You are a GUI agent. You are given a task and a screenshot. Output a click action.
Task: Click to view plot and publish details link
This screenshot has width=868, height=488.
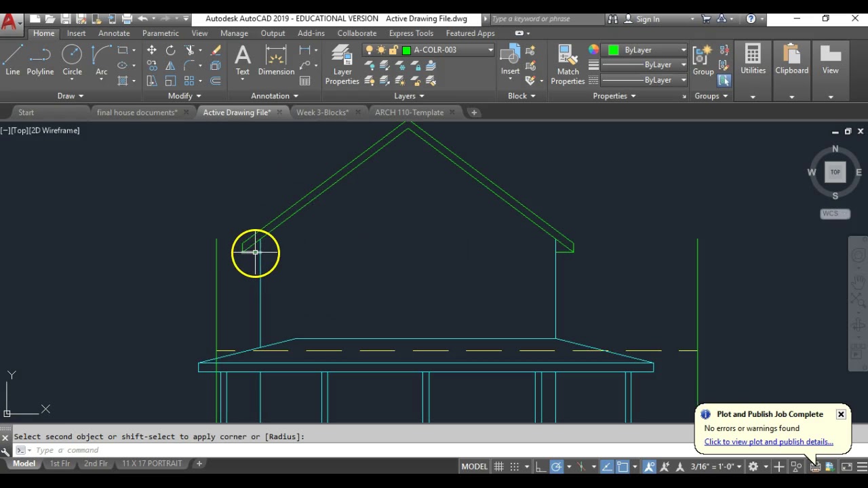point(768,442)
